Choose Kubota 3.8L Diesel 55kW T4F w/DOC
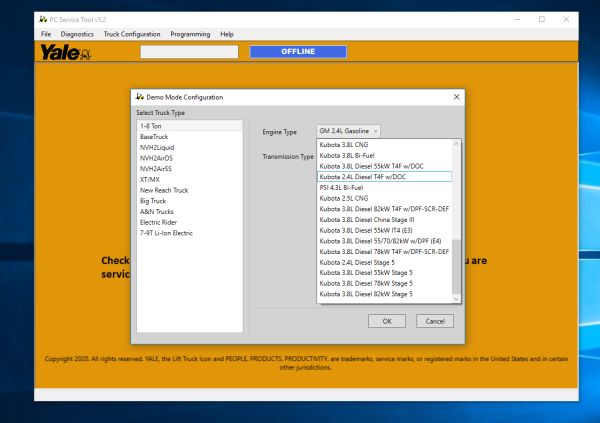This screenshot has width=600, height=423. [x=385, y=166]
